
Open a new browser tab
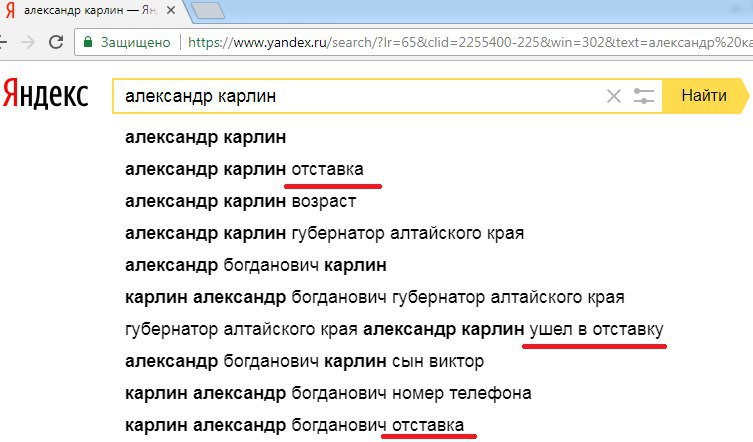tap(207, 10)
